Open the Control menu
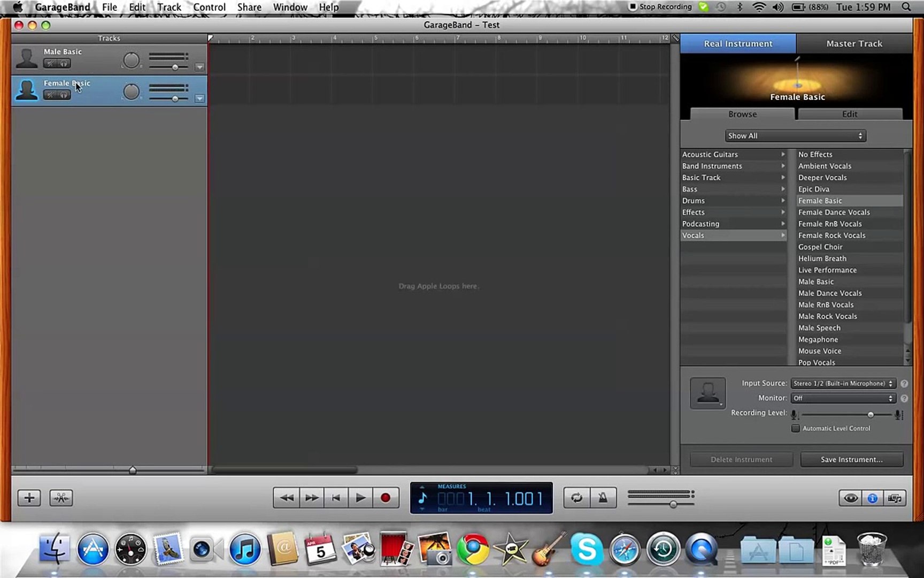 pos(209,7)
